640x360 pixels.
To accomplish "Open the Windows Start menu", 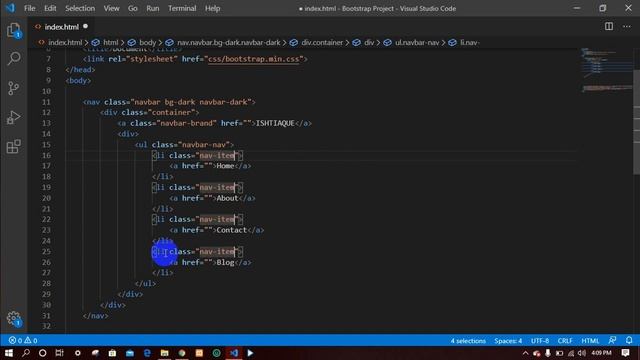I will (x=9, y=353).
